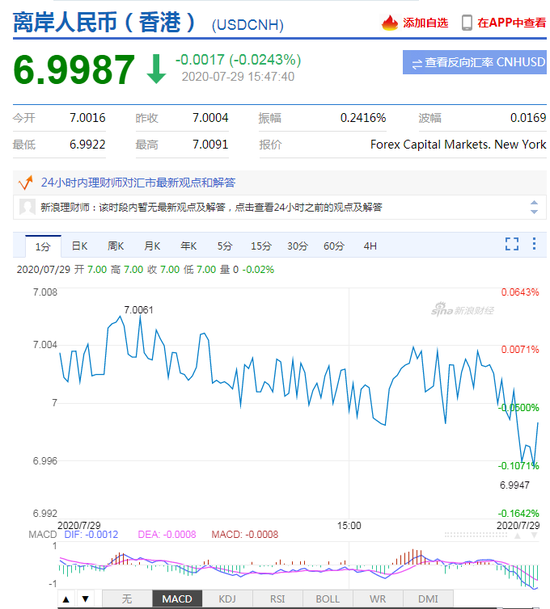550x609 pixels.
Task: Click the price 6.9987
Action: click(74, 70)
